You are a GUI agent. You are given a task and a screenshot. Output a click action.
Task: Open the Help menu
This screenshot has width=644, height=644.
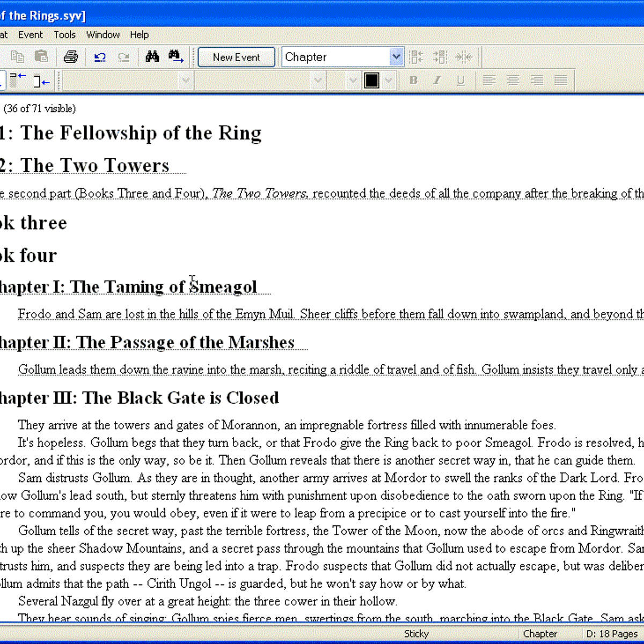tap(140, 35)
